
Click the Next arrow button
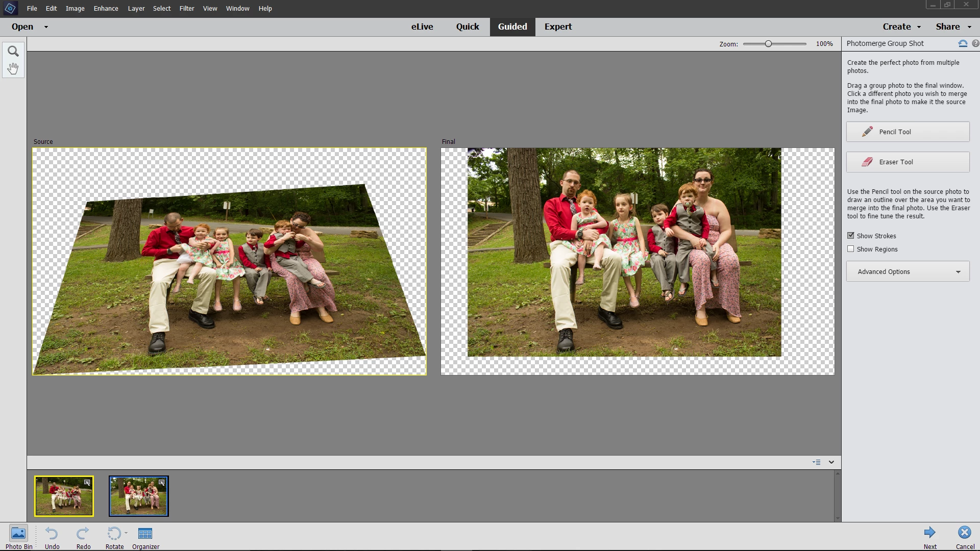[930, 533]
